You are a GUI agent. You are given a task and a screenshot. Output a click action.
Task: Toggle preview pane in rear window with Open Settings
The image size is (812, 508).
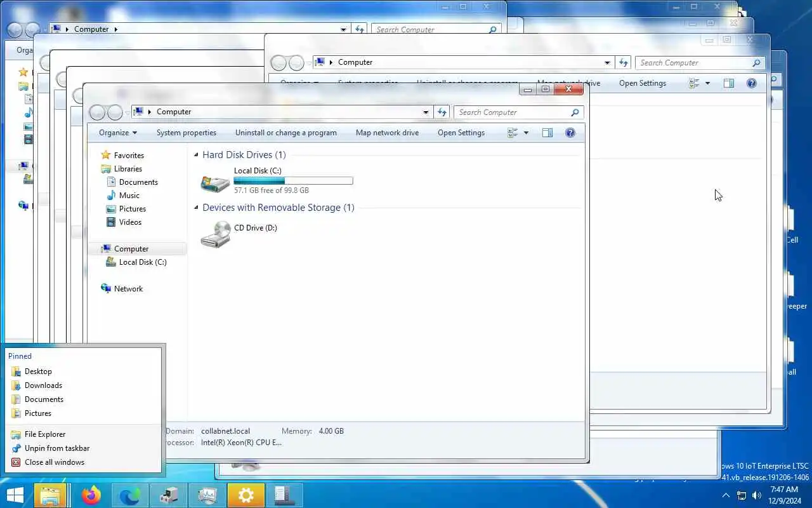click(729, 83)
